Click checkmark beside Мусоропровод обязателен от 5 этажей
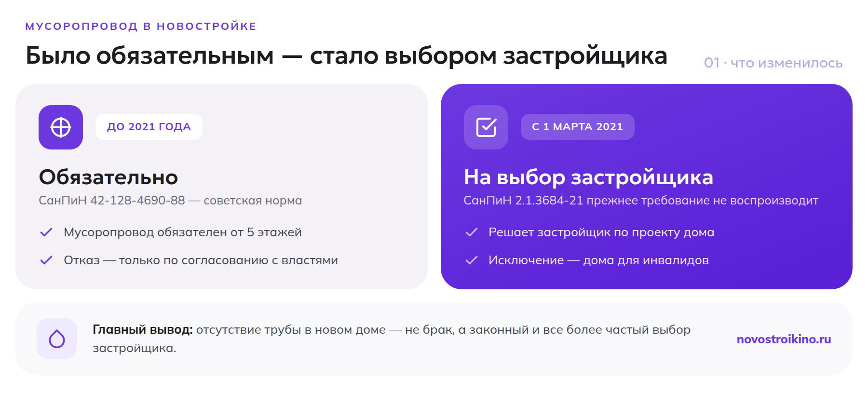 [x=46, y=232]
